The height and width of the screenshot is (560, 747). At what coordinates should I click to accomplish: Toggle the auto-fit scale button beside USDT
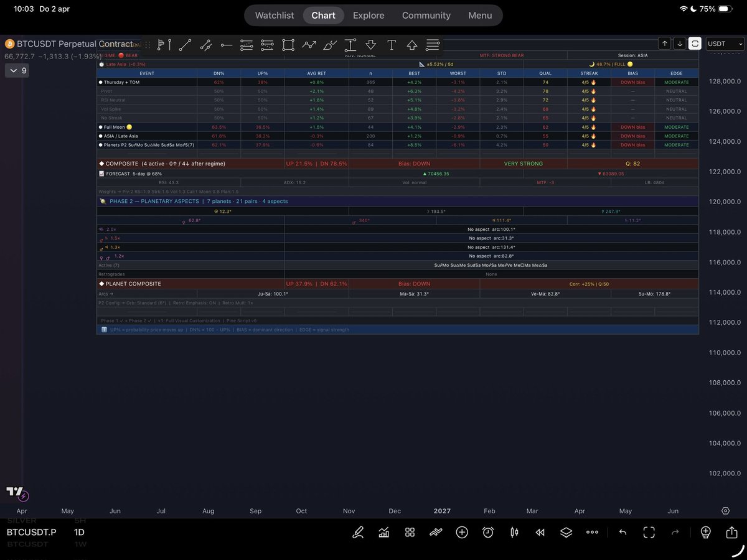tap(695, 44)
